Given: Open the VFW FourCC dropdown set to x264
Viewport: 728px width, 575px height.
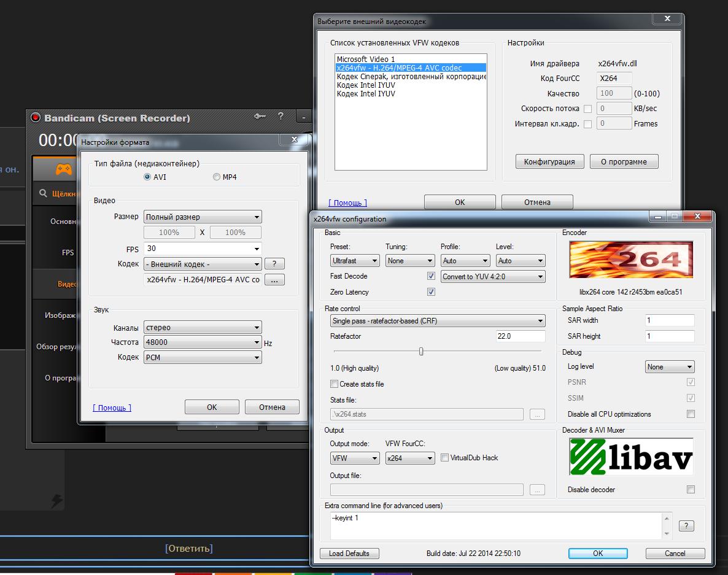Looking at the screenshot, I should pos(411,458).
